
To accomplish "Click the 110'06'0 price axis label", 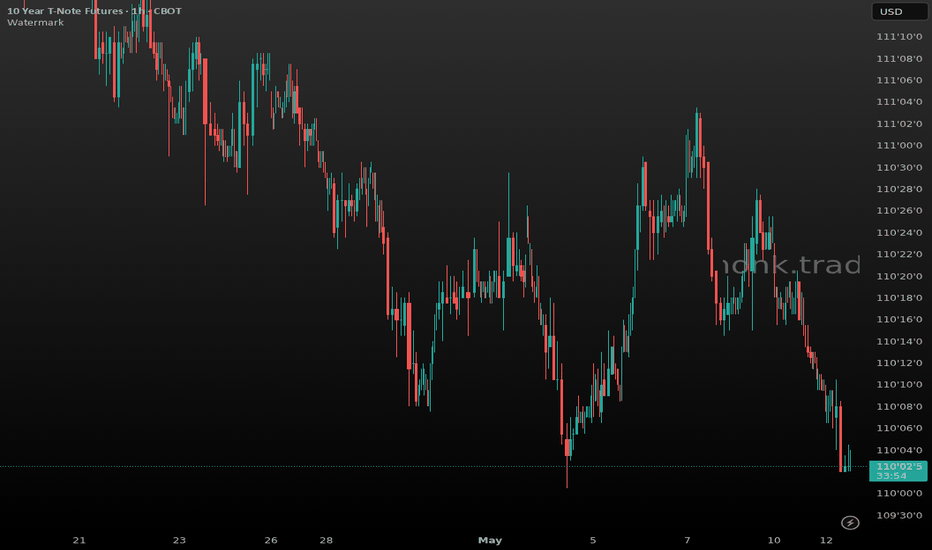I will [899, 428].
